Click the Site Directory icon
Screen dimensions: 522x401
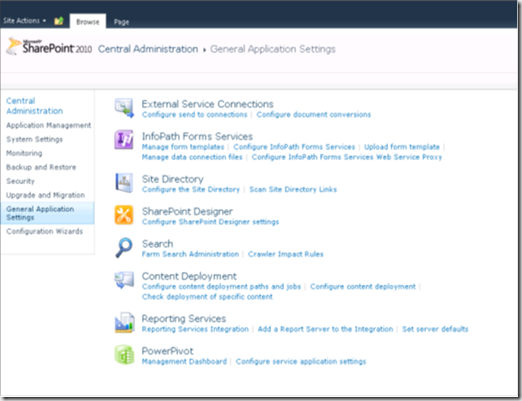pyautogui.click(x=124, y=183)
